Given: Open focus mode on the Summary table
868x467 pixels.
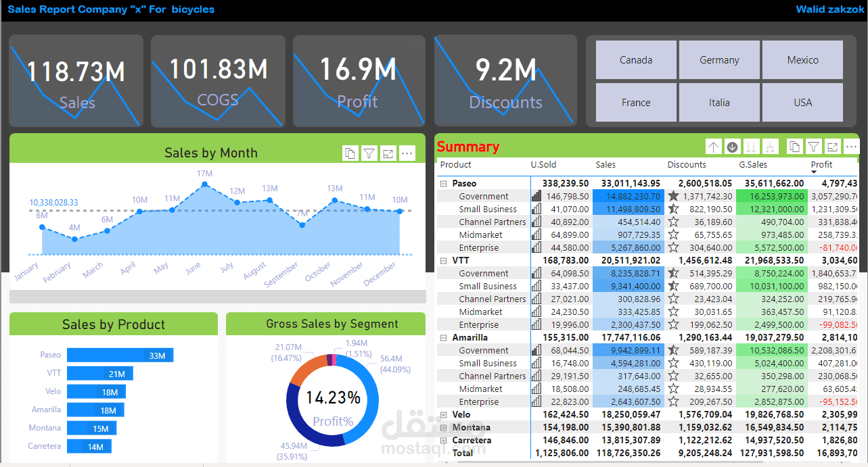Looking at the screenshot, I should click(x=831, y=146).
